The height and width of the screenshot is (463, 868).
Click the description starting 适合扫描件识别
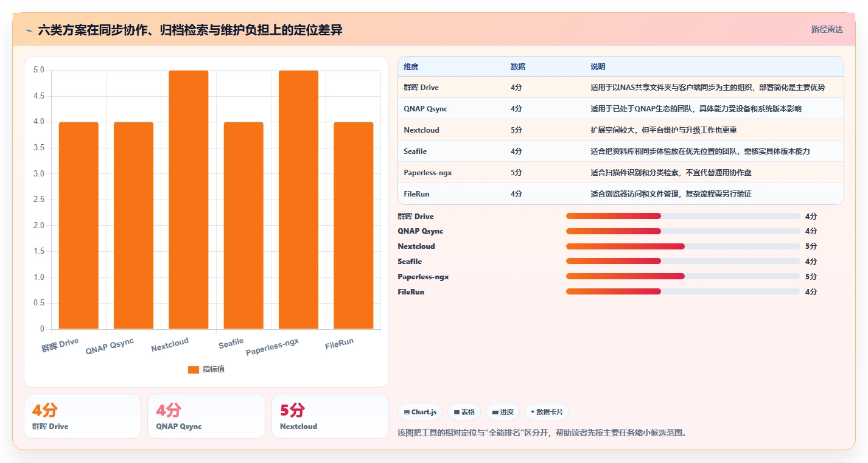coord(671,173)
